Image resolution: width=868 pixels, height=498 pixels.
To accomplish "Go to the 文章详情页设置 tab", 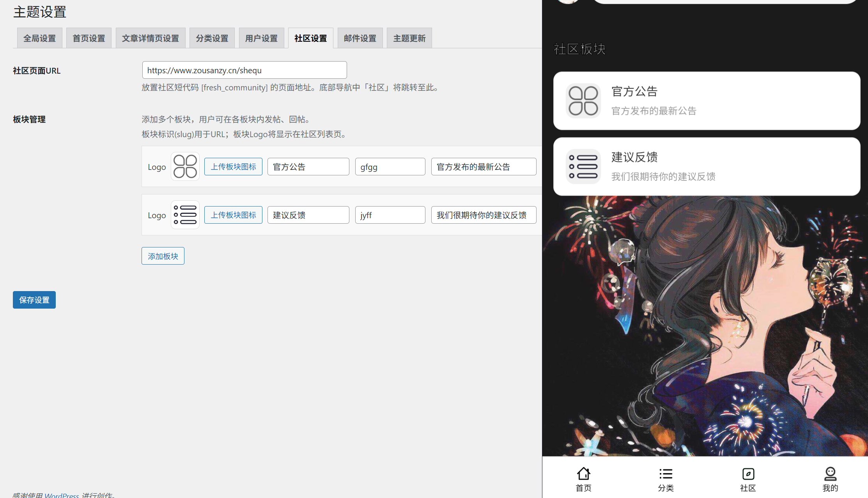I will (x=150, y=38).
